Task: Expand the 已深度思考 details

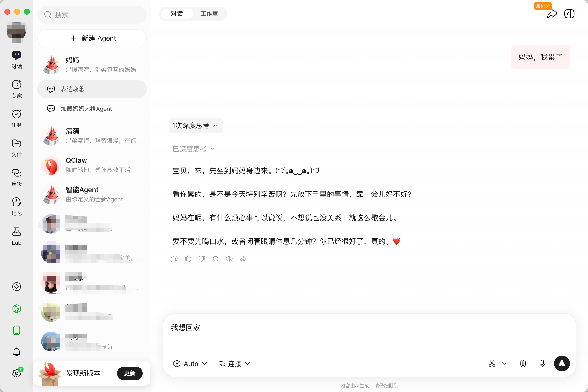Action: click(194, 149)
